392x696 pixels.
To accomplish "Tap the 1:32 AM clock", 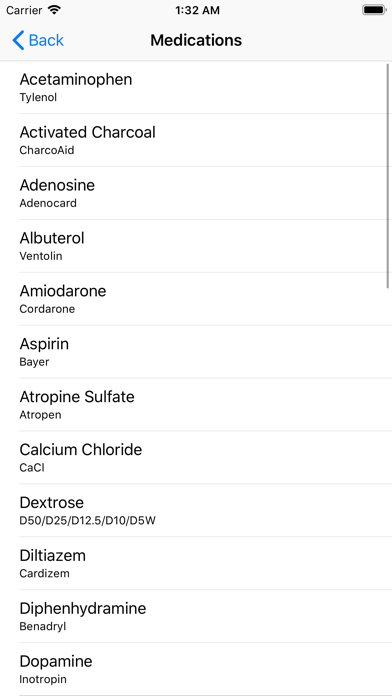I will [x=197, y=10].
